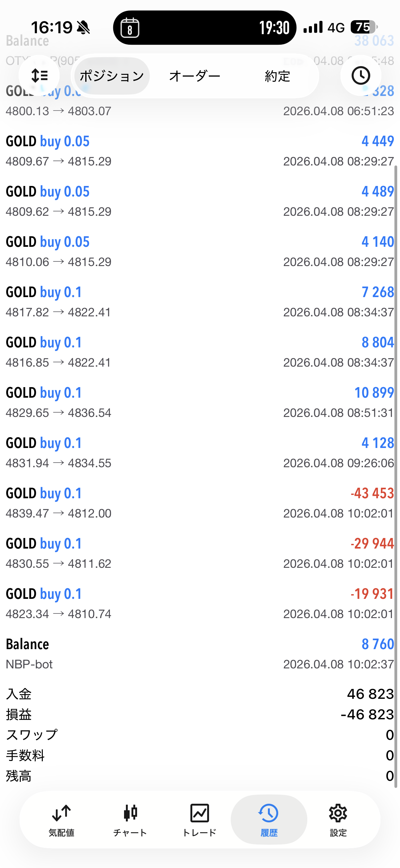Tap the GOLD buy 0.05 trade at 4809.67
Image resolution: width=400 pixels, height=868 pixels.
click(x=200, y=151)
